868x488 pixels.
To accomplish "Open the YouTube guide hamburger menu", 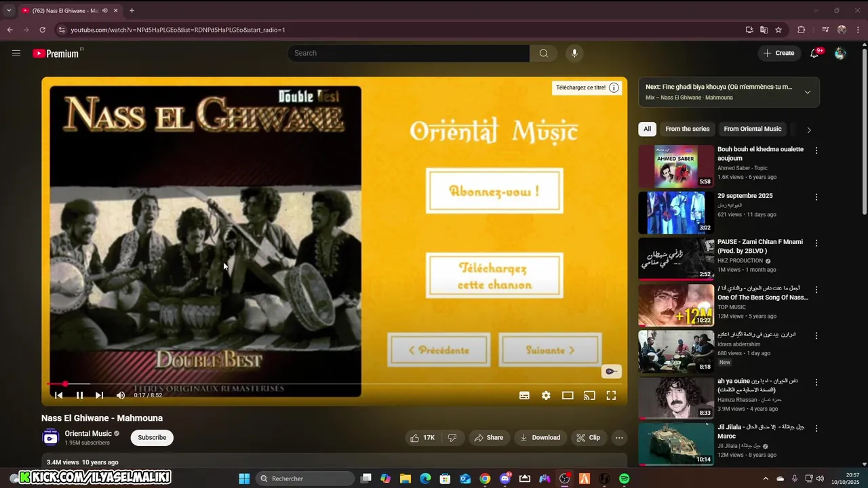I will 16,53.
